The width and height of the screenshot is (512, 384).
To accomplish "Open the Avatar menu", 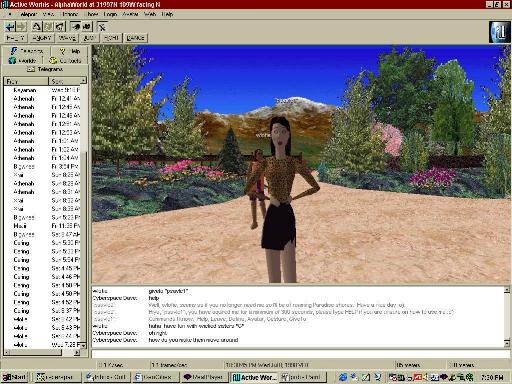I will [130, 14].
